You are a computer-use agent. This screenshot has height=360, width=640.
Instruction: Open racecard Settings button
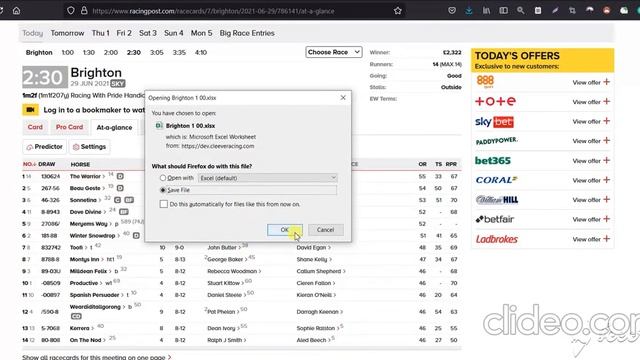coord(89,147)
